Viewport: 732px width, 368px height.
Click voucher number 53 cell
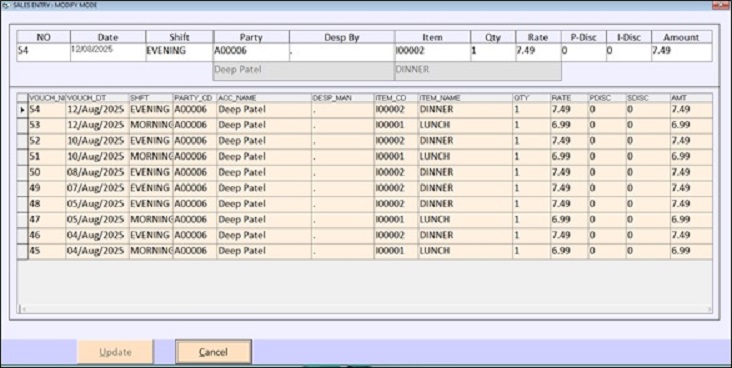(47, 126)
